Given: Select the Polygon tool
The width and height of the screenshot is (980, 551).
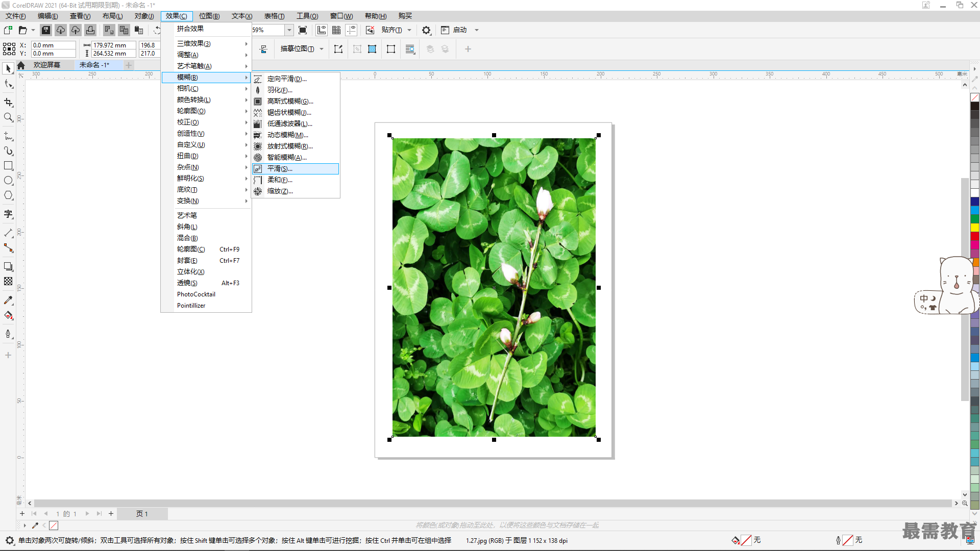Looking at the screenshot, I should (x=8, y=195).
